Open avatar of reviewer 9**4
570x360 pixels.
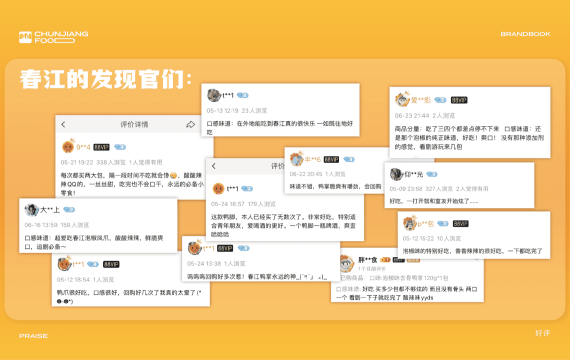(x=68, y=147)
